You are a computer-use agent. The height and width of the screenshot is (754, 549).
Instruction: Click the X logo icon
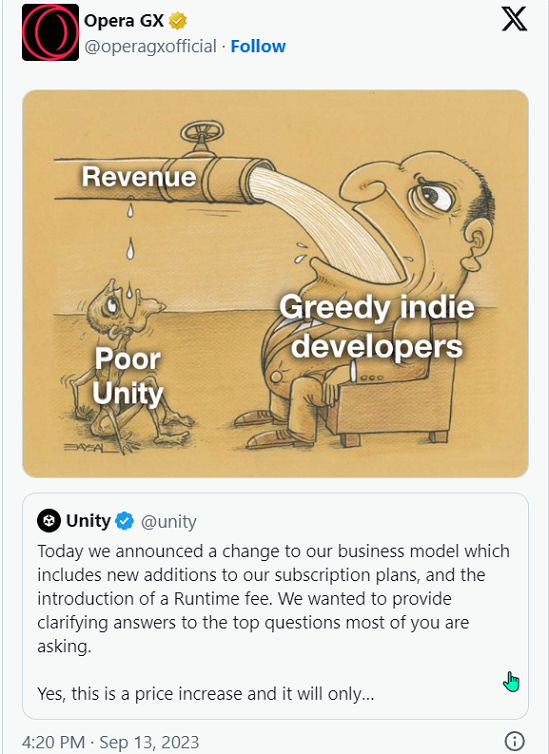[x=514, y=20]
